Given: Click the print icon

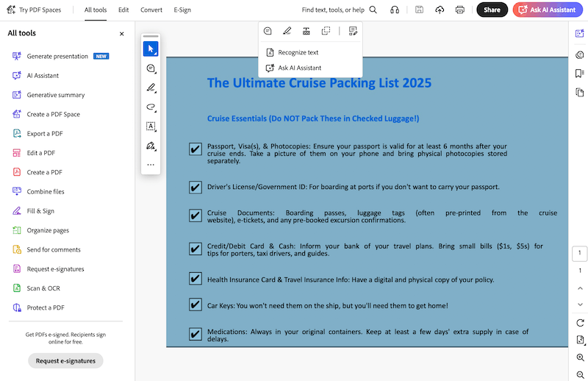Looking at the screenshot, I should point(460,10).
